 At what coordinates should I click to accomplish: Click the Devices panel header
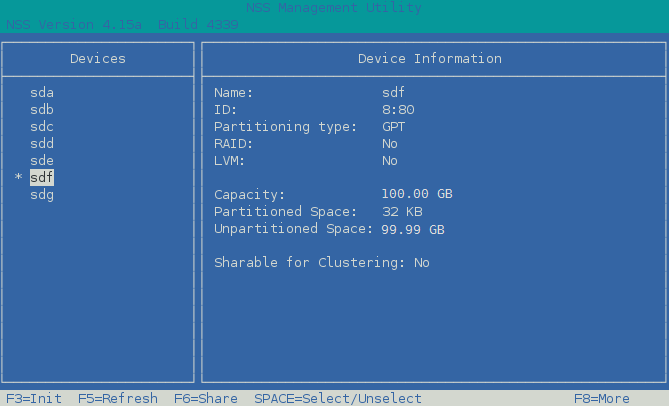point(97,59)
